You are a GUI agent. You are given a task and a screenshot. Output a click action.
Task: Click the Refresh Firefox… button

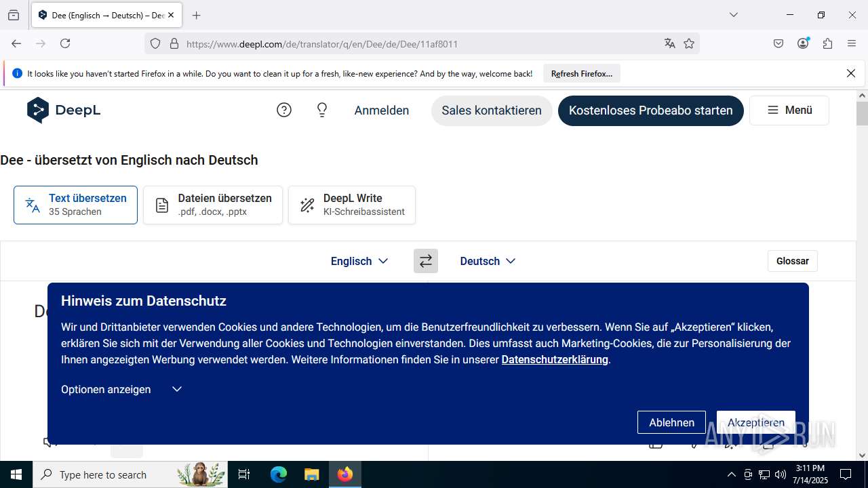[x=582, y=73]
